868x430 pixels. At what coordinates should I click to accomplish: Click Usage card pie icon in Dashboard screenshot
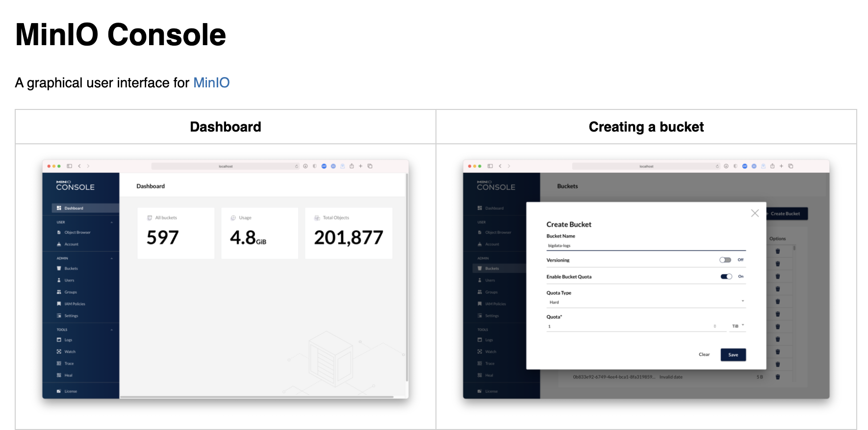[233, 217]
